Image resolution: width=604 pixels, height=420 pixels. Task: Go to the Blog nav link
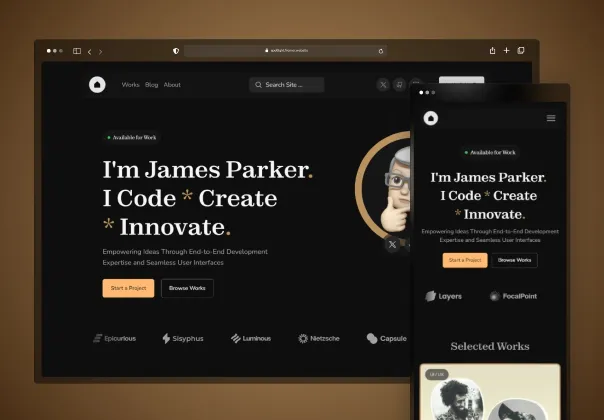tap(151, 85)
